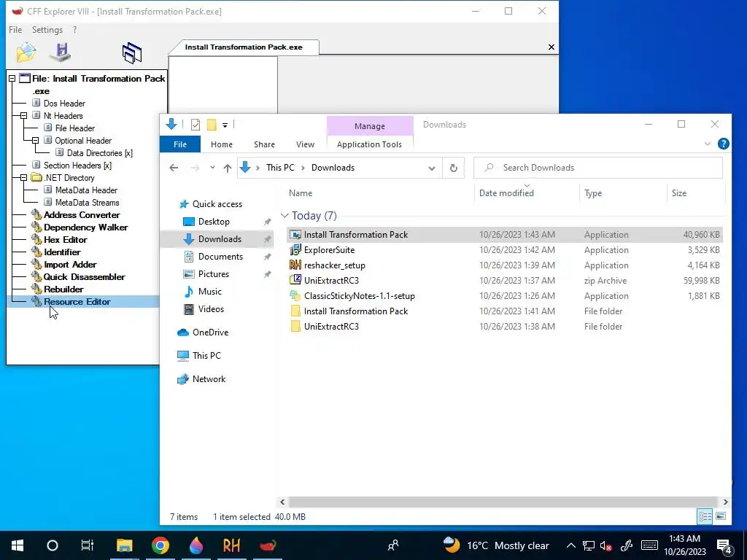Open Resource Hacker from taskbar

tap(231, 545)
